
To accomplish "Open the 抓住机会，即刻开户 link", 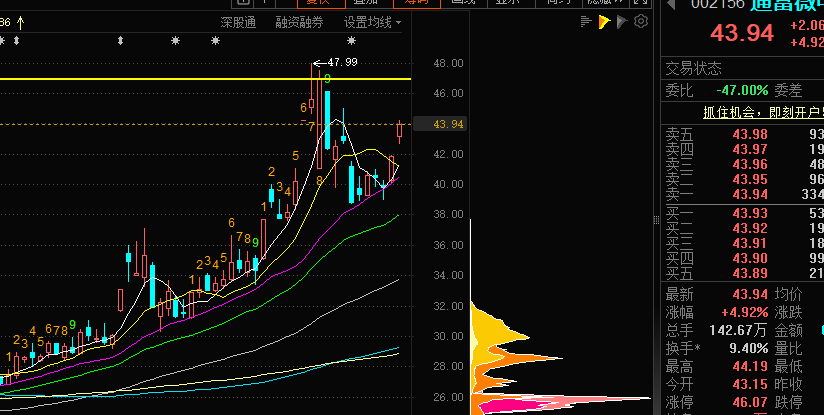I will (763, 112).
